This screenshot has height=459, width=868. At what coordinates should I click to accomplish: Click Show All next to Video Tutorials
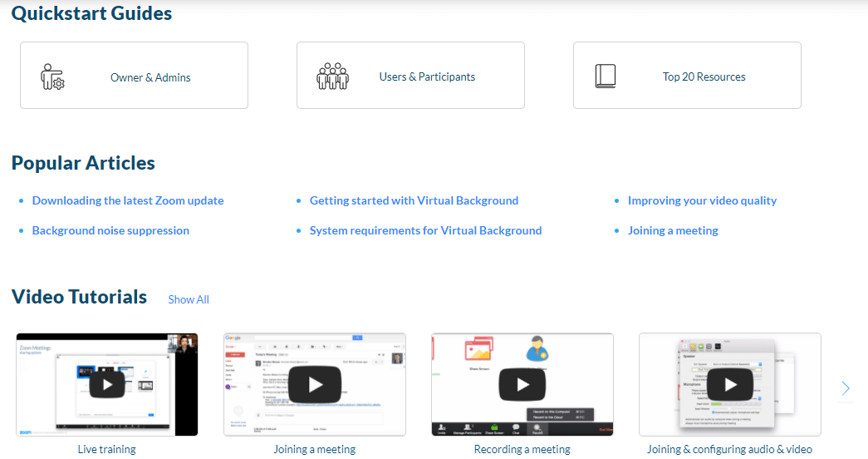189,299
